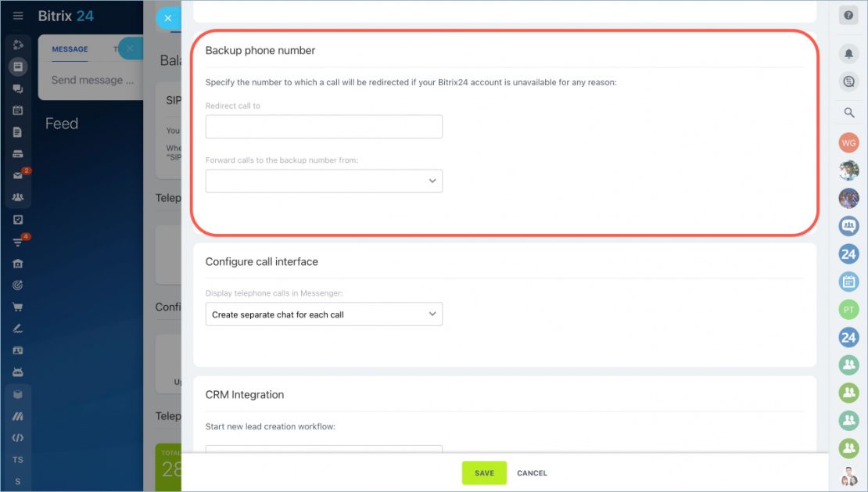Close the slider panel with X button
Screen dimensions: 868x492
click(x=167, y=18)
